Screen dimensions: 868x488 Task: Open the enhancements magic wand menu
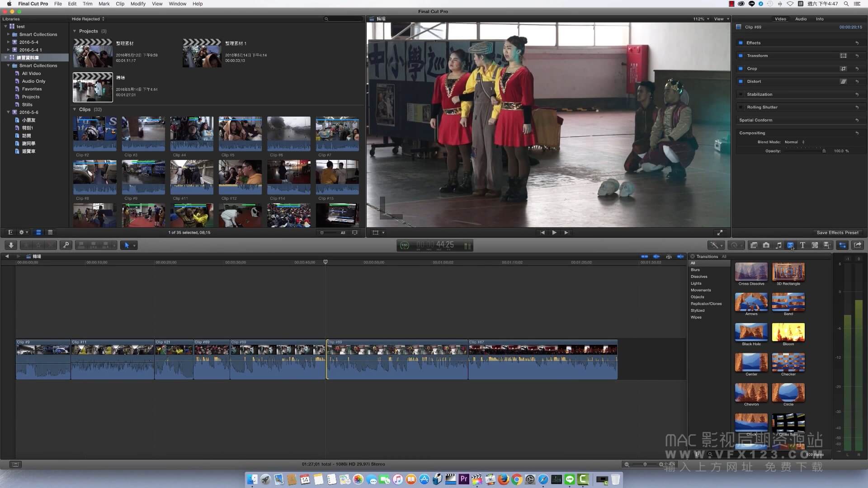(x=715, y=245)
